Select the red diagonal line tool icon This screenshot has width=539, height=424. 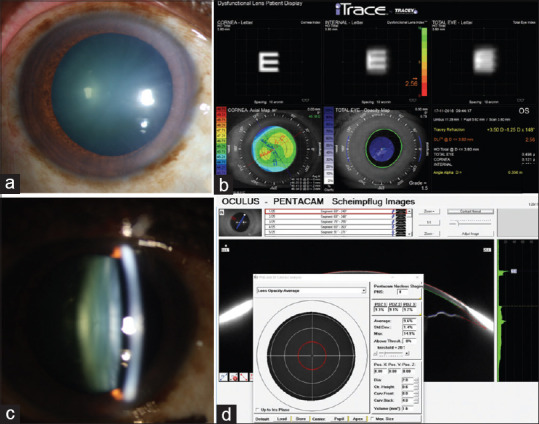pos(244,377)
